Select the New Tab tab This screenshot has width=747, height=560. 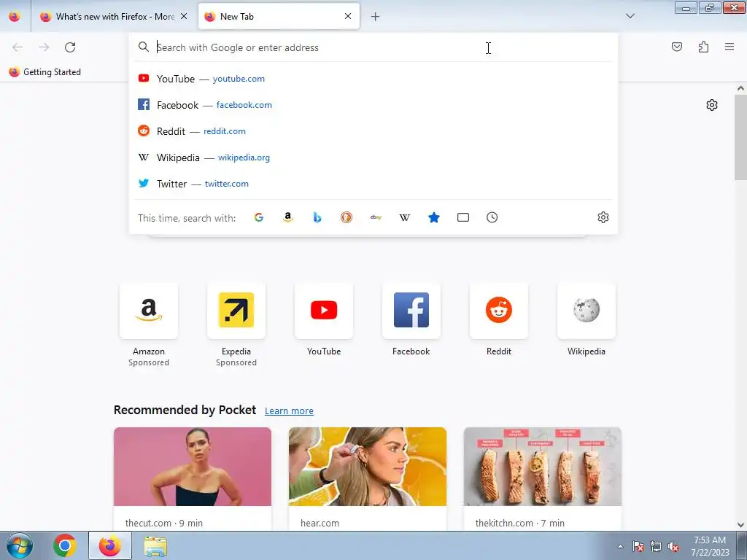(279, 17)
